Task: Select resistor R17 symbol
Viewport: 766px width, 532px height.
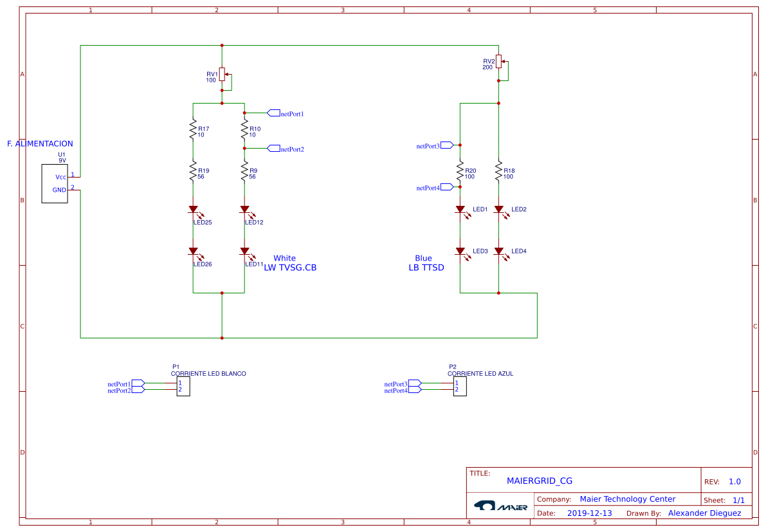Action: pyautogui.click(x=194, y=129)
